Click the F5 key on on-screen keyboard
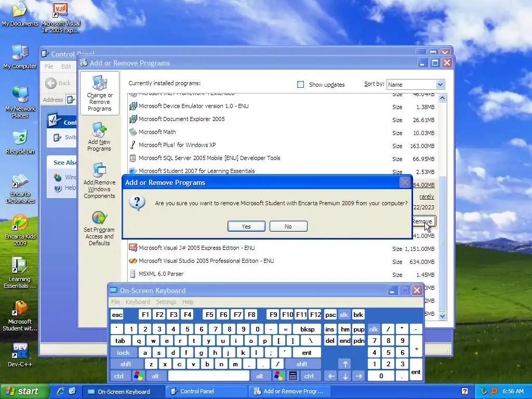Screen dimensions: 532x399 pos(209,315)
